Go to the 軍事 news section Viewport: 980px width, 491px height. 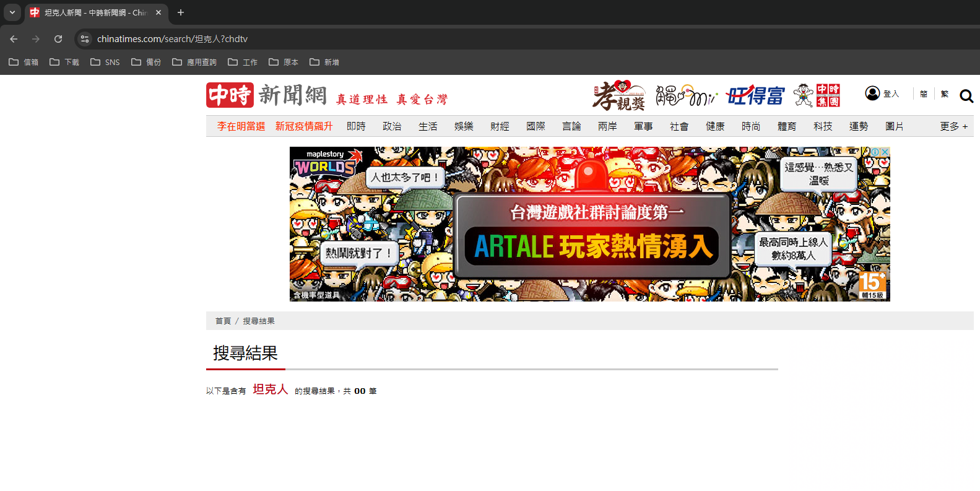pos(643,126)
